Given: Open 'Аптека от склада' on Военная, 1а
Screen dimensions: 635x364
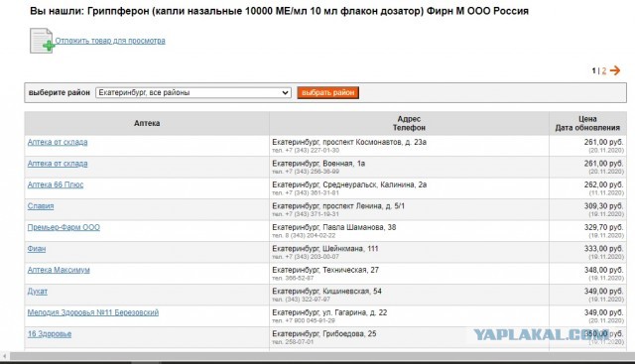Looking at the screenshot, I should coord(58,164).
